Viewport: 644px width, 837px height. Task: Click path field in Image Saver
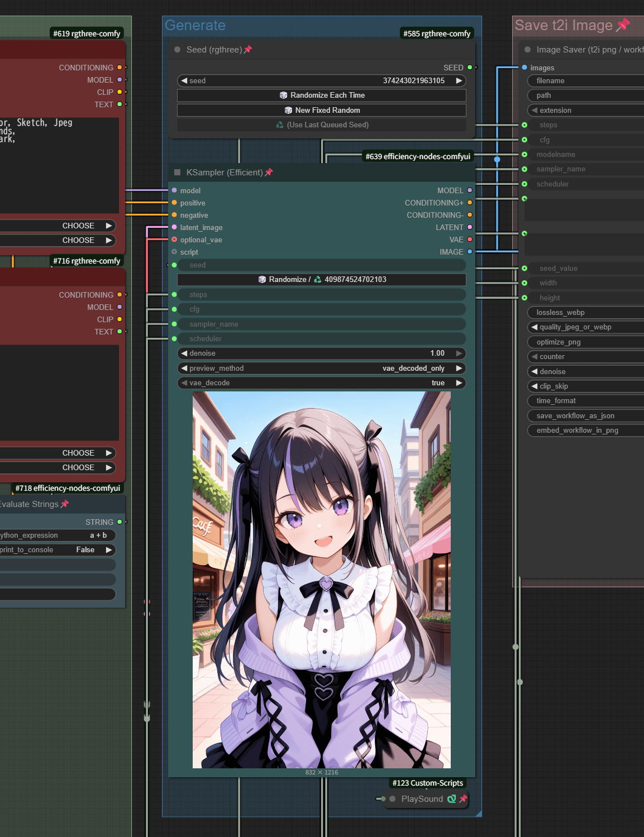[585, 95]
